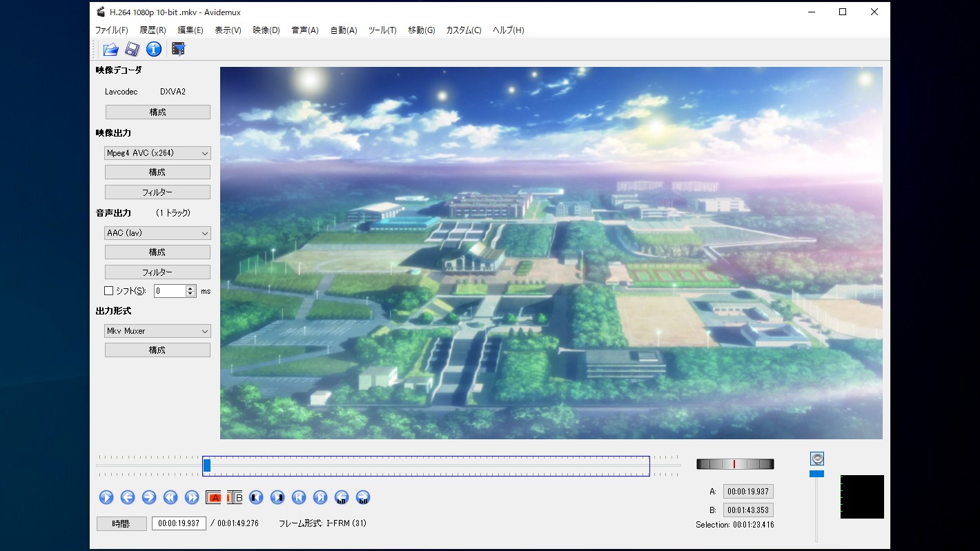Jump to previous keyframe double-left icon
Image resolution: width=980 pixels, height=551 pixels.
pos(170,497)
